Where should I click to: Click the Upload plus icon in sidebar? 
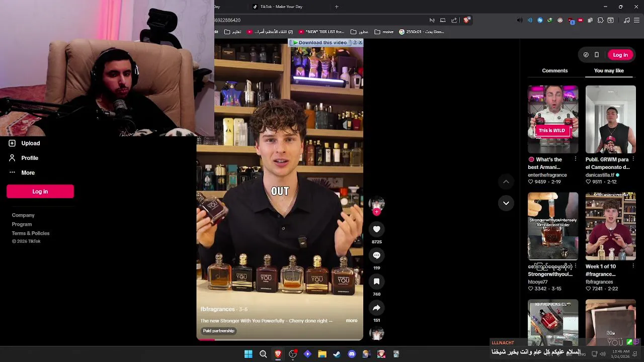point(12,143)
